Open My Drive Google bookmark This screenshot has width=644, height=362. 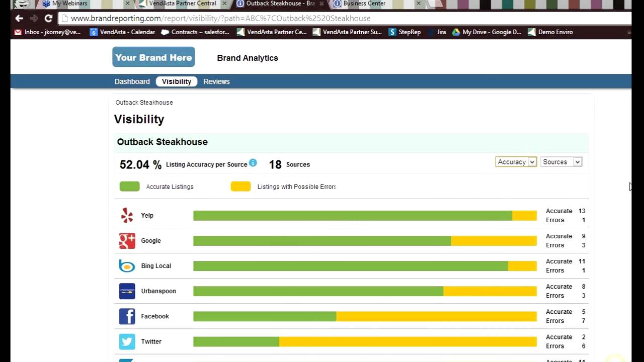487,32
